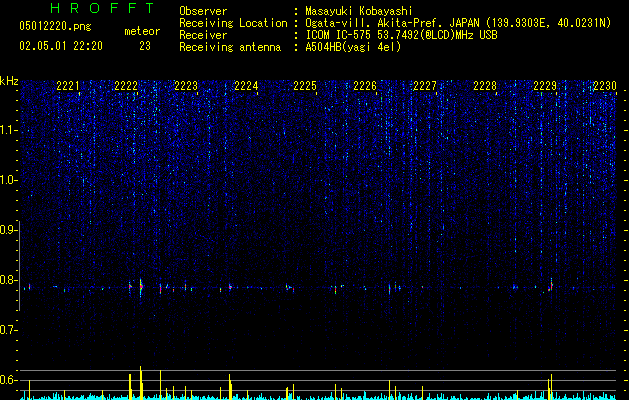
Task: Select the Ogata-vill. Akita-Pref. JAPAN location text
Action: click(x=458, y=23)
